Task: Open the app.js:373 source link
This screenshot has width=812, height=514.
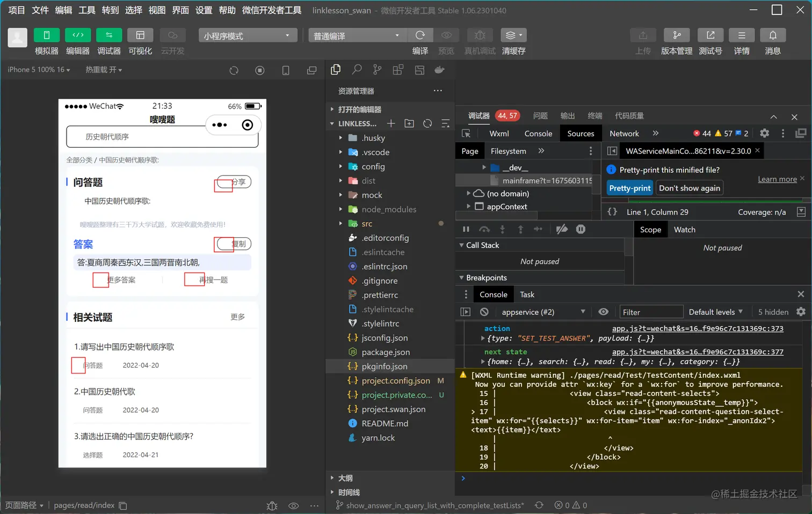Action: pyautogui.click(x=698, y=328)
